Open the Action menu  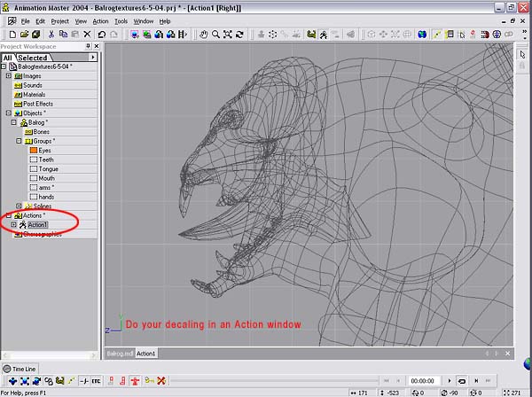tap(100, 20)
